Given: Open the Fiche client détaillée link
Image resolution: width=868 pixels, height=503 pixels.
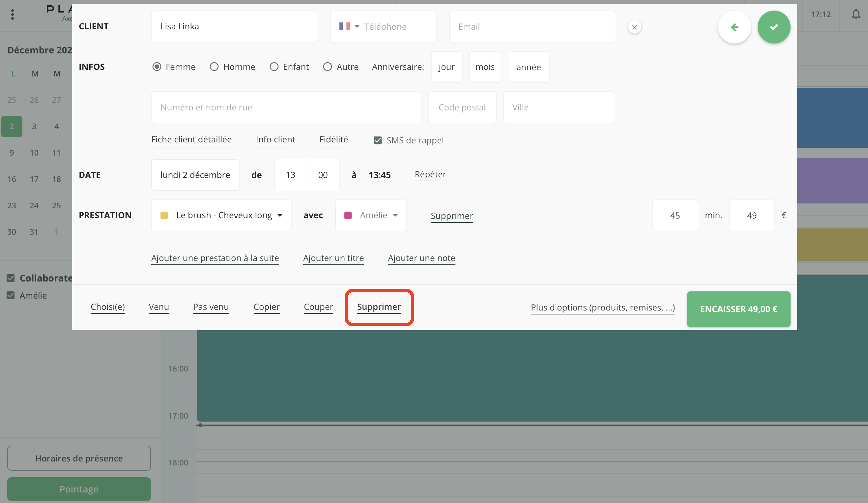Looking at the screenshot, I should pos(191,139).
